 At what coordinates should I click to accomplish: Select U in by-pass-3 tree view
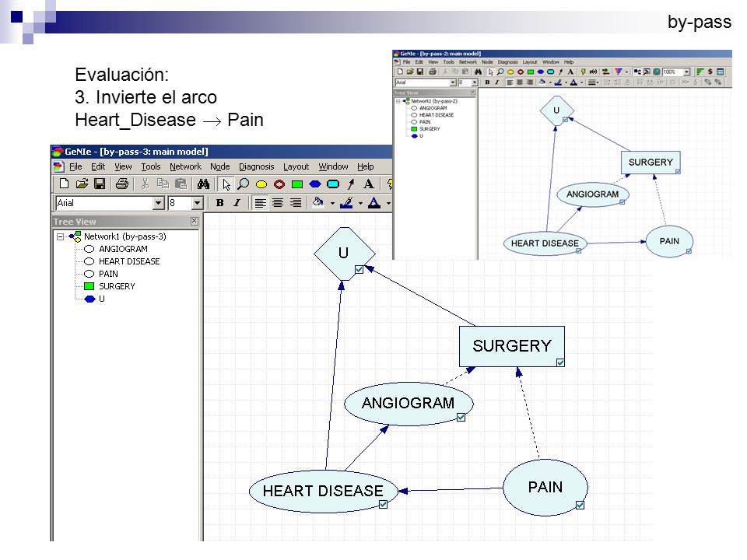coord(101,299)
